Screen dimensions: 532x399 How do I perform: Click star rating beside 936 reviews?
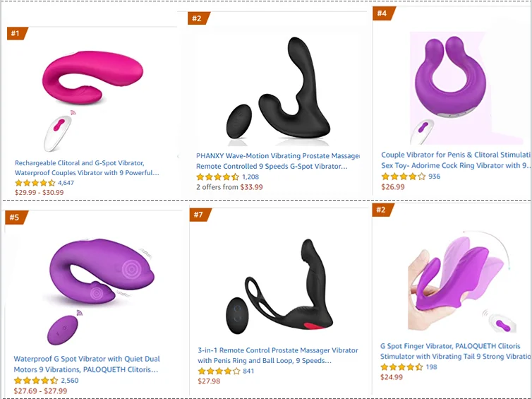click(x=403, y=177)
